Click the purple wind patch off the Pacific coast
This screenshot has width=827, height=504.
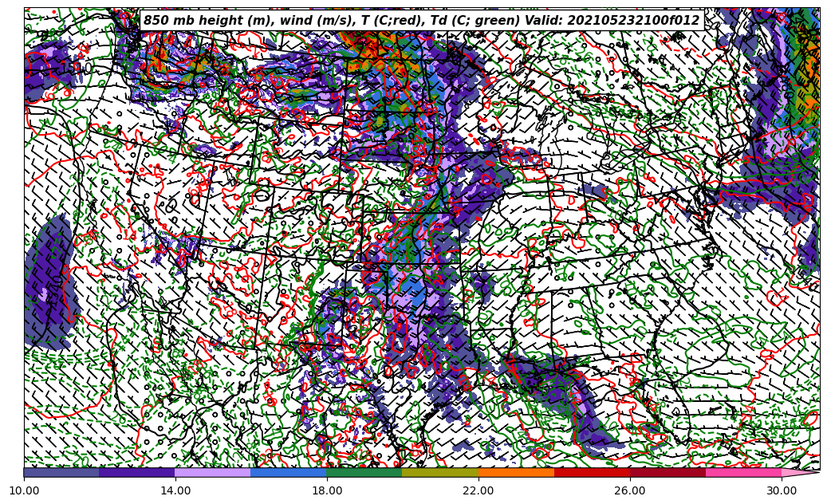(50, 284)
